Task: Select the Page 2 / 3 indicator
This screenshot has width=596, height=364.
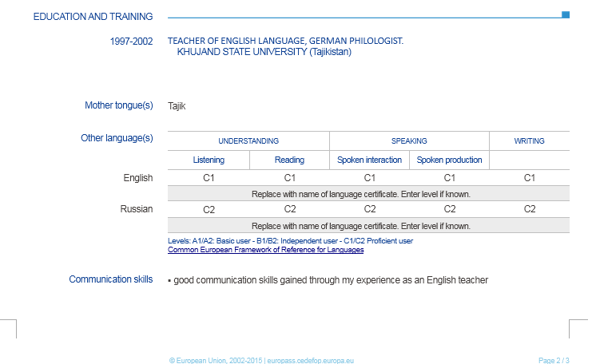Action: tap(554, 361)
